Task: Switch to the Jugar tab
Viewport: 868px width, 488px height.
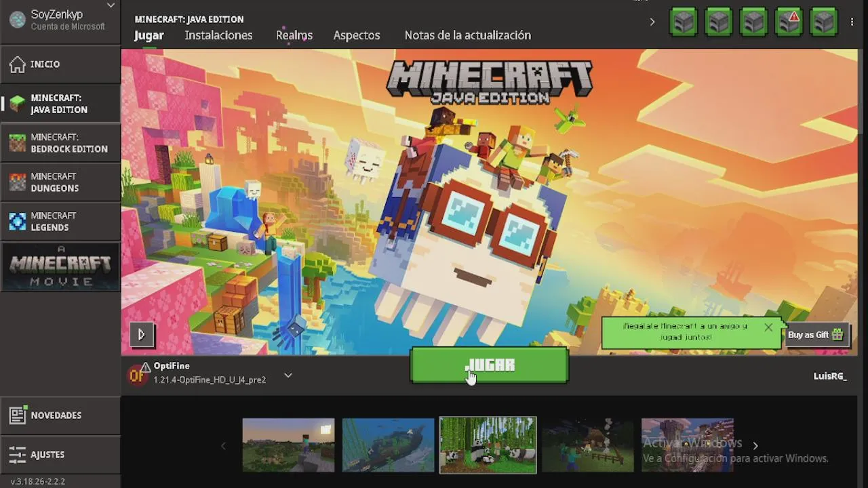Action: pos(149,35)
